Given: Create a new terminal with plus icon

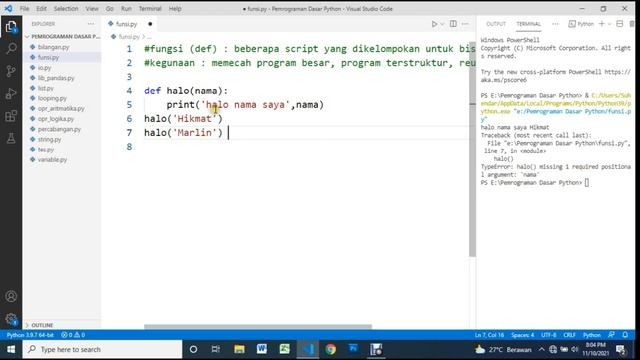Looking at the screenshot, I should (x=602, y=24).
